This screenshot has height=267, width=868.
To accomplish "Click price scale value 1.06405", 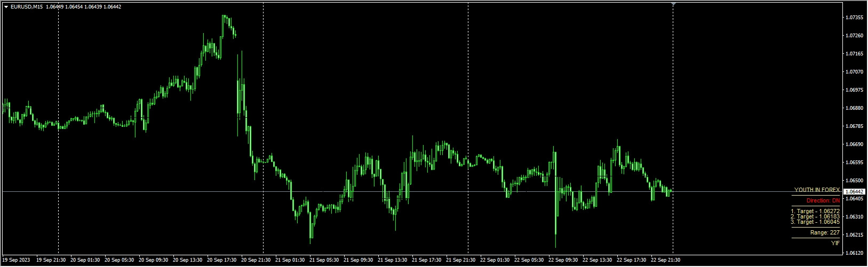I will tap(855, 199).
